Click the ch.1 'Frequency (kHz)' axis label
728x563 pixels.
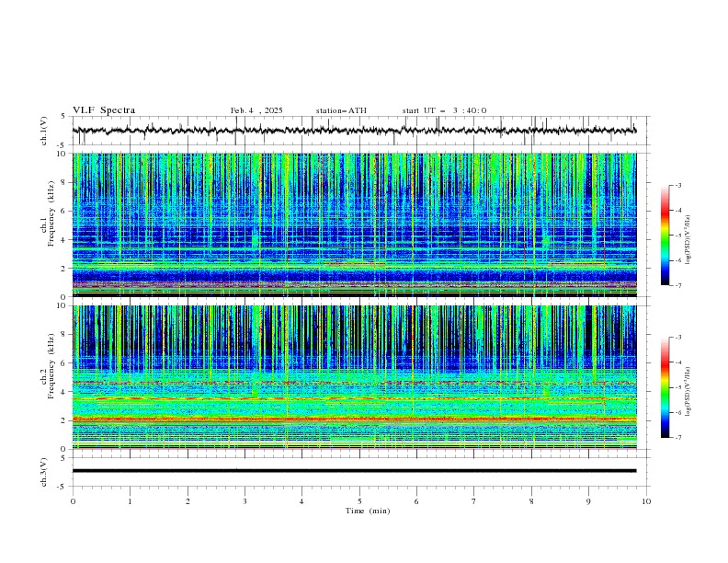51,213
